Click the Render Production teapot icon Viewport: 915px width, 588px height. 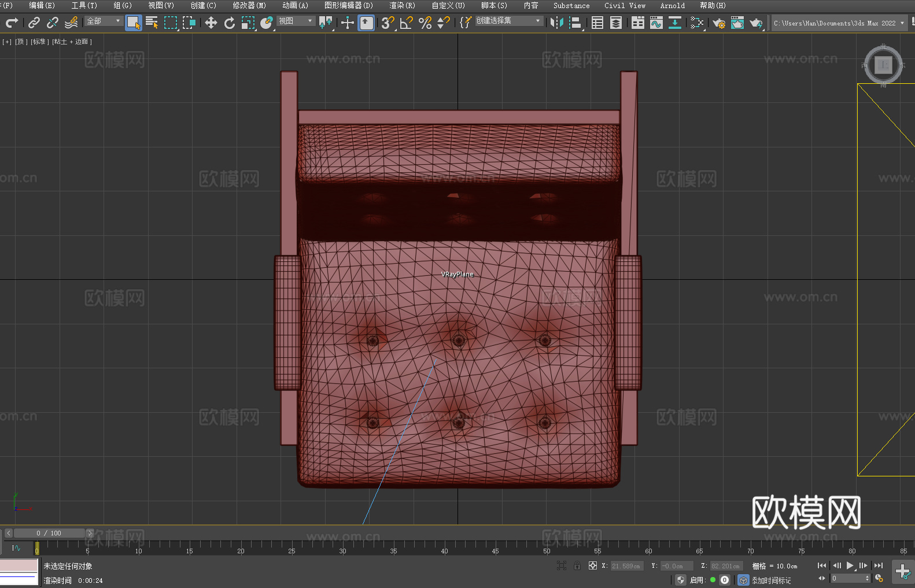[x=756, y=23]
